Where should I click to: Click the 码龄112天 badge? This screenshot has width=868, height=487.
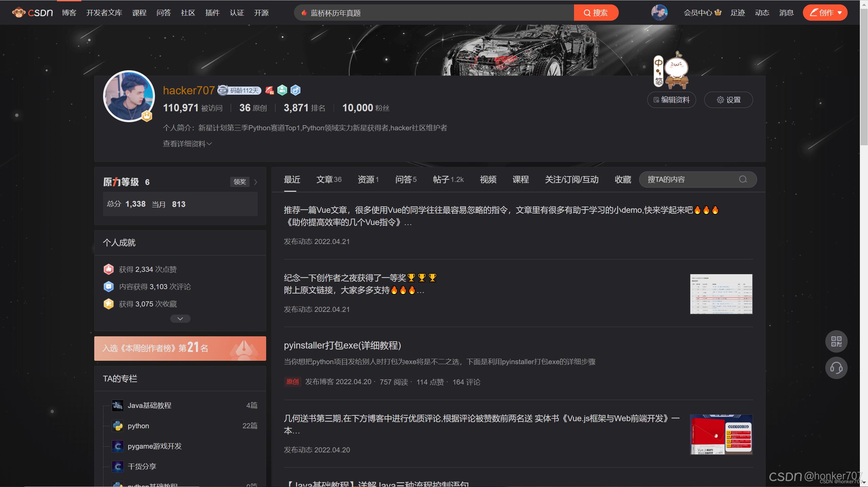[240, 90]
